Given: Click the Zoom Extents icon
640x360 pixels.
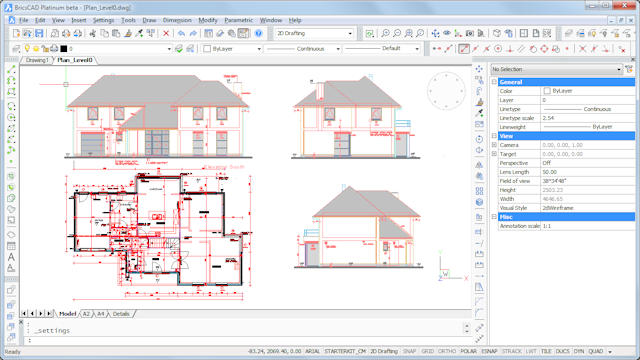Looking at the screenshot, I should 408,33.
